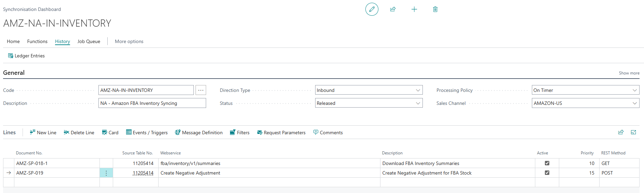Click Download FBA Inventory Summaries description
The width and height of the screenshot is (644, 193).
pos(458,163)
